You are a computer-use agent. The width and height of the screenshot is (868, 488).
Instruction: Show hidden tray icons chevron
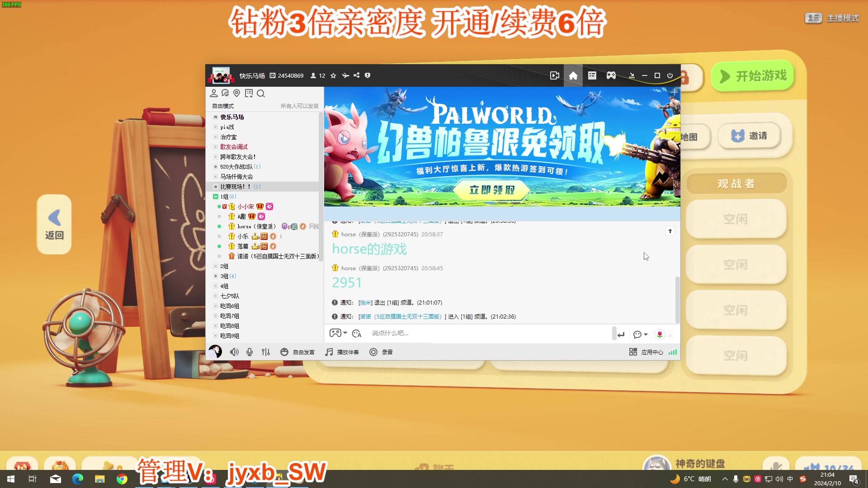(x=725, y=479)
